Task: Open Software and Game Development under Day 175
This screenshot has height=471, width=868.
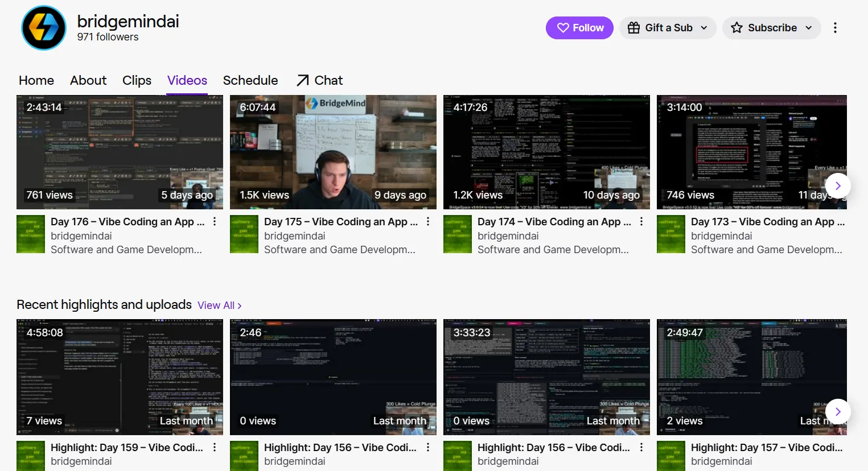Action: click(340, 250)
